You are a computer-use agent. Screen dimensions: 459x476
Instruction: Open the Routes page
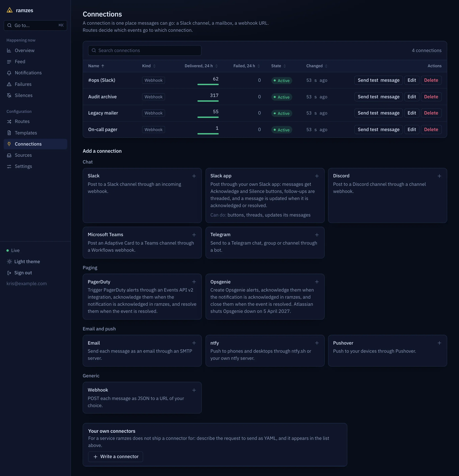tap(35, 121)
